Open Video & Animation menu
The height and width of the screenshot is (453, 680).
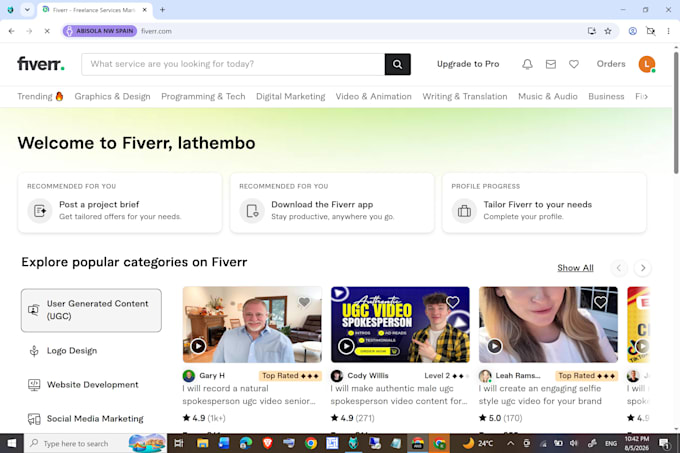373,97
